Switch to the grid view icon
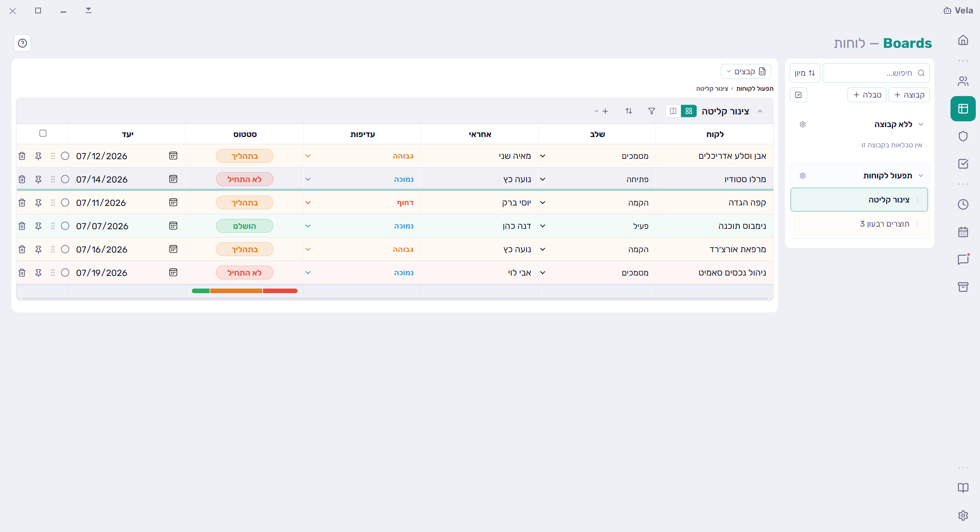 click(689, 111)
